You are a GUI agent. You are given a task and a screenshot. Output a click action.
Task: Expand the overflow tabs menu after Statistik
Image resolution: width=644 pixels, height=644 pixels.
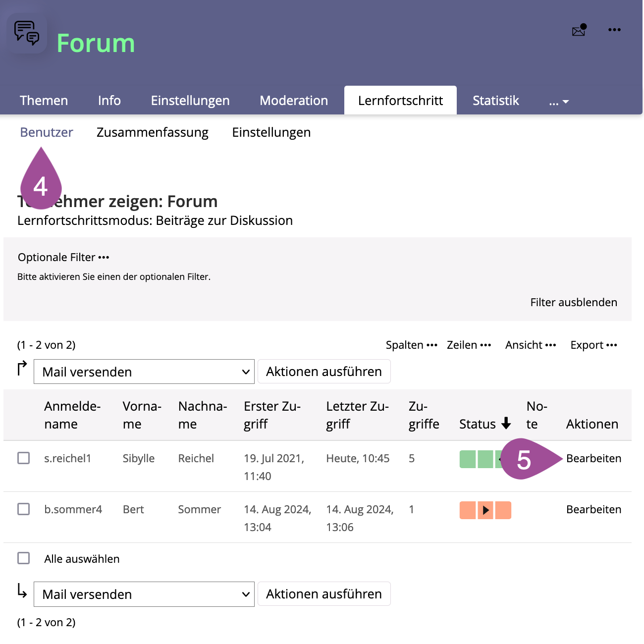558,102
